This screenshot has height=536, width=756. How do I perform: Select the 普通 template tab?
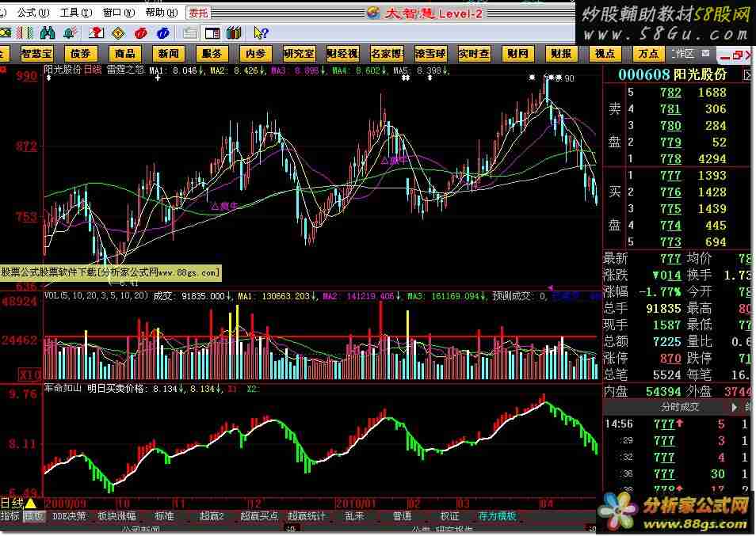[x=402, y=516]
